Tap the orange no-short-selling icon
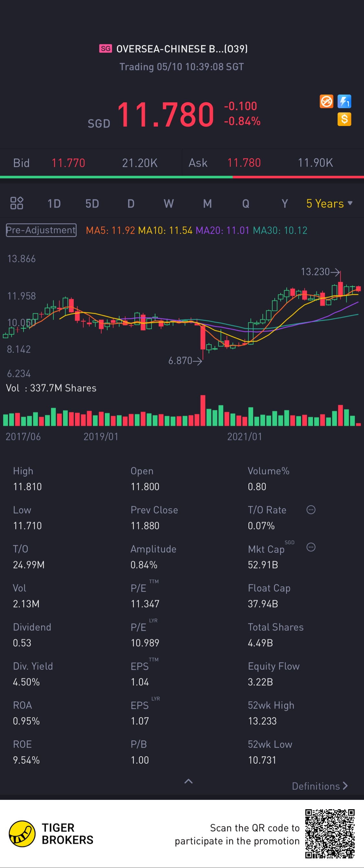The height and width of the screenshot is (868, 364). tap(326, 101)
